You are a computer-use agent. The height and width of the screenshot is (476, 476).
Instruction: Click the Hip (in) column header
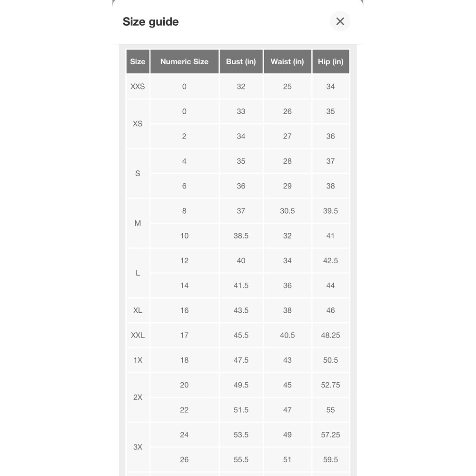[330, 61]
